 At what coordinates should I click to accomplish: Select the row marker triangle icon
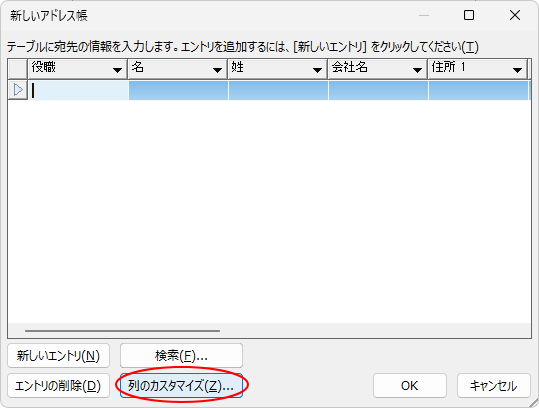point(18,90)
